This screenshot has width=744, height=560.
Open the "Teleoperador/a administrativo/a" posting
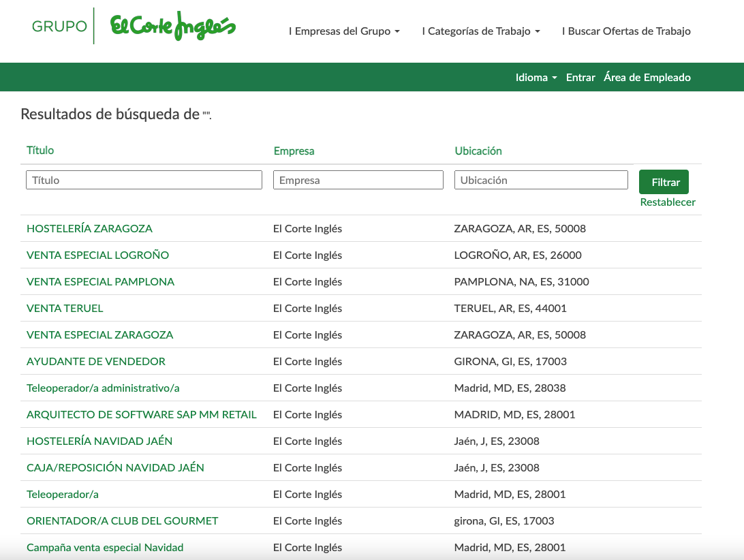pyautogui.click(x=102, y=388)
